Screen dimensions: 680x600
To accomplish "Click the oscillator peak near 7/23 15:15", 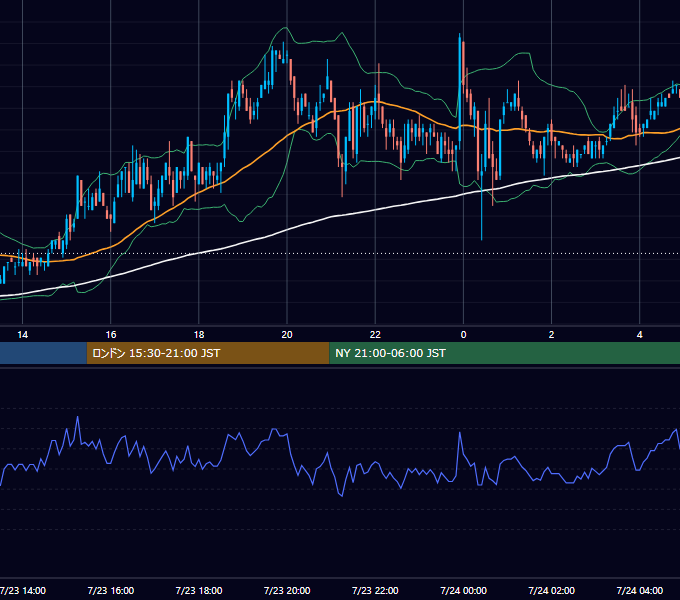I will tap(78, 417).
